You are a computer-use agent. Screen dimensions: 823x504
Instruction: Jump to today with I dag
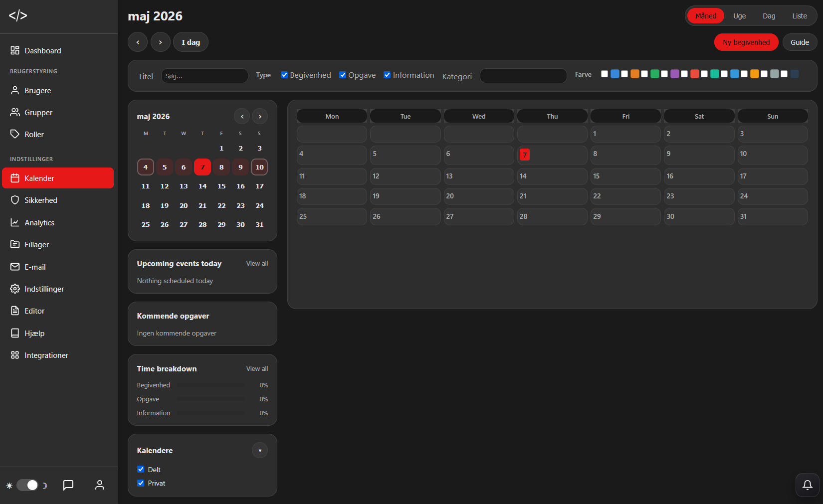[x=191, y=42]
